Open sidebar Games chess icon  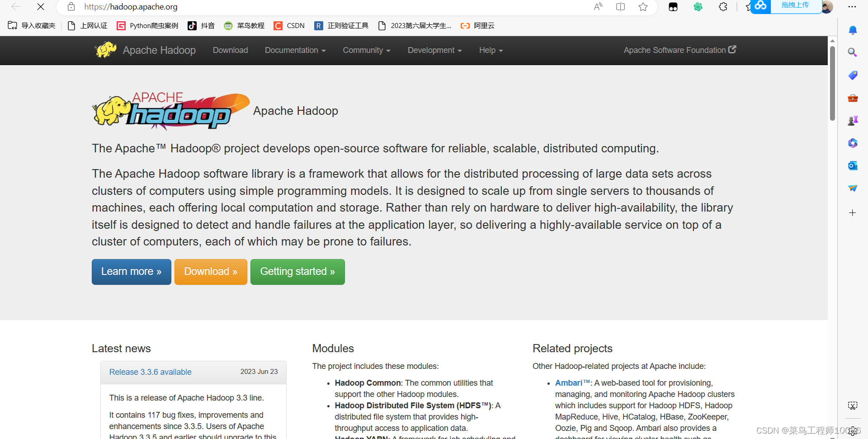(853, 120)
